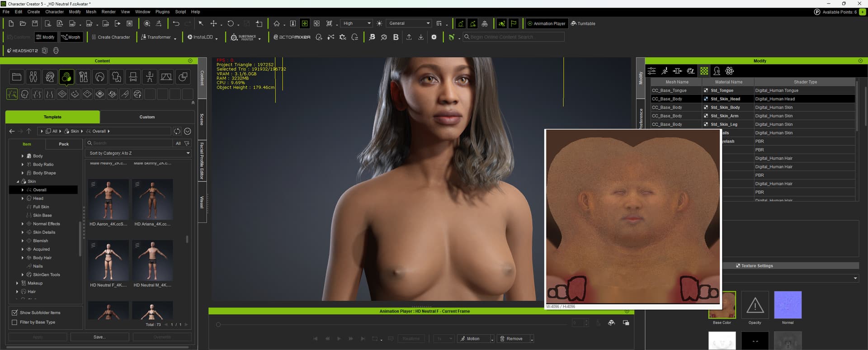Select the Home camera view icon
The height and width of the screenshot is (350, 868).
pyautogui.click(x=277, y=24)
